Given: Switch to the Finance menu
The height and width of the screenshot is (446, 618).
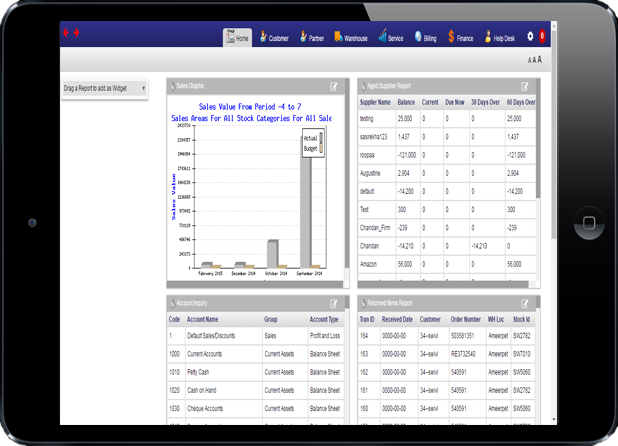Looking at the screenshot, I should 461,38.
